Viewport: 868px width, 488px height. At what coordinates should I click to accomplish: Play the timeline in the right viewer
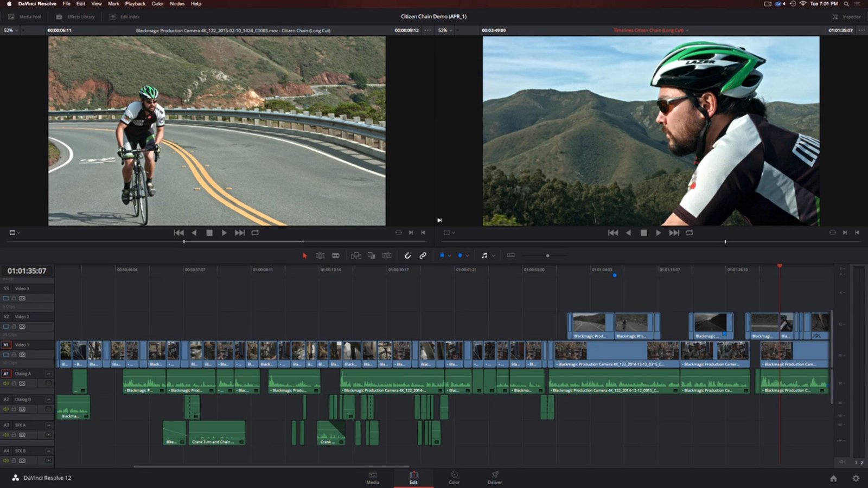pos(658,232)
